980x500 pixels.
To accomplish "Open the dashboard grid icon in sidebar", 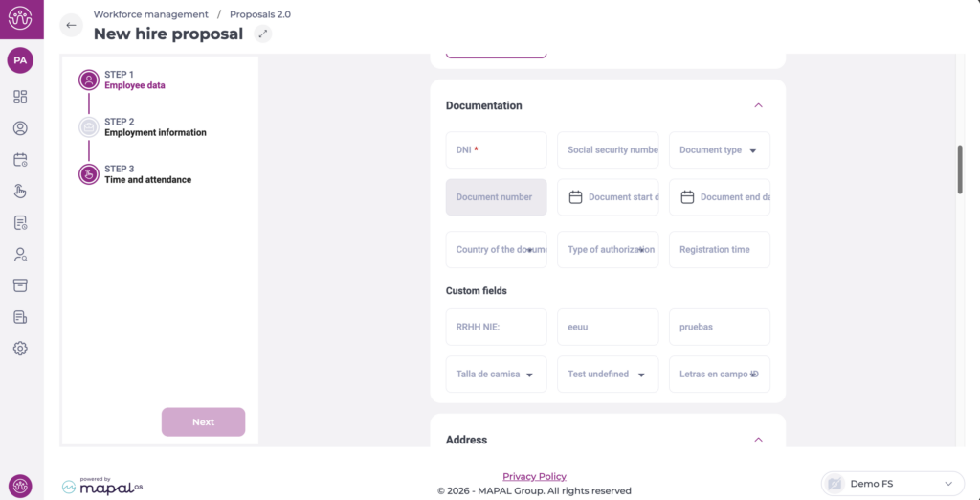I will [20, 97].
